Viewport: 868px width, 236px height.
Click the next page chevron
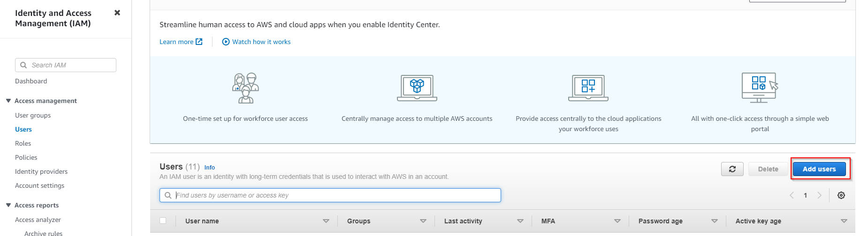820,195
